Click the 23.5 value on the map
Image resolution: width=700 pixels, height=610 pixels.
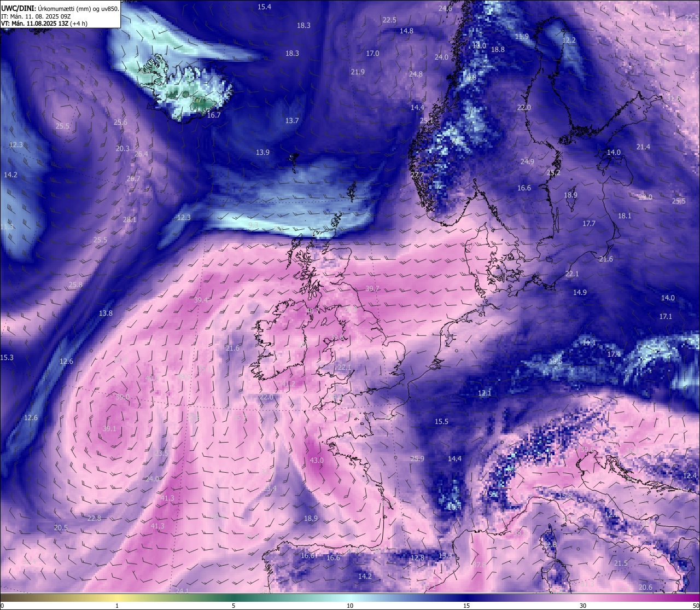[161, 453]
